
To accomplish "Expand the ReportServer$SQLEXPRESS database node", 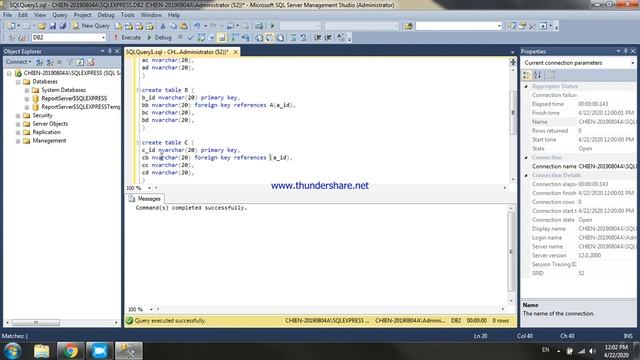I will tap(27, 99).
